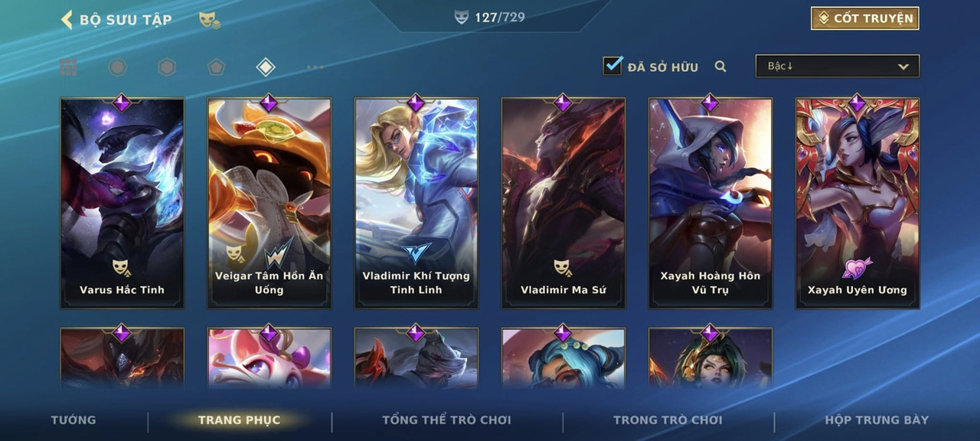Show more rarity filters via ellipsis
Screen dimensions: 980x441
(x=315, y=67)
